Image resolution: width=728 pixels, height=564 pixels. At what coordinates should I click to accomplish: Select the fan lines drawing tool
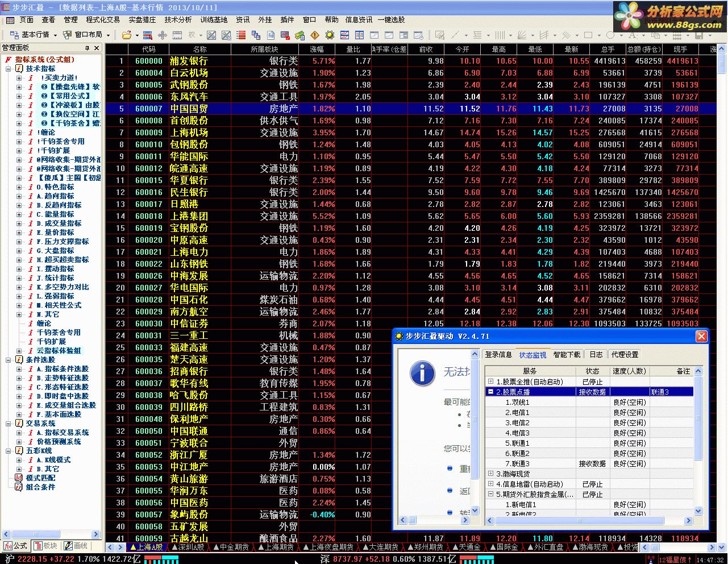click(522, 35)
